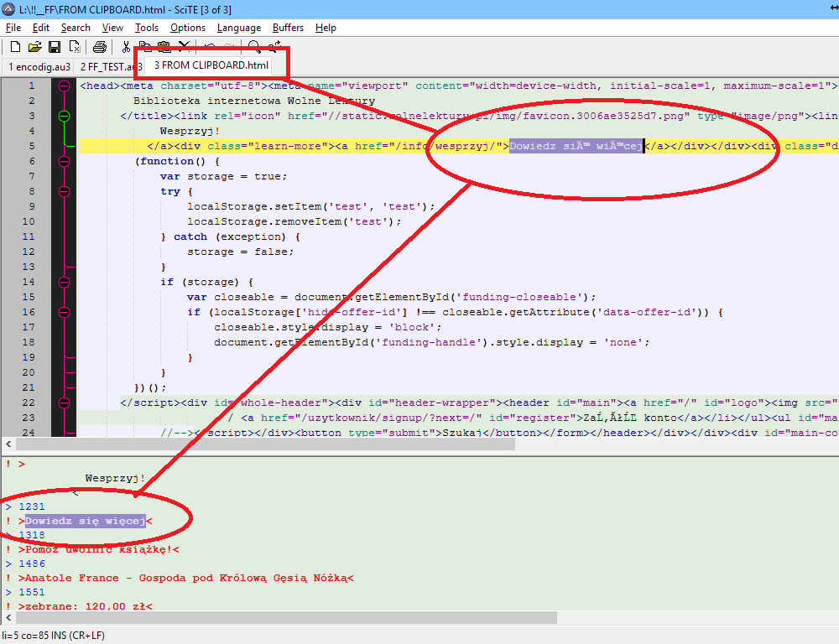The width and height of the screenshot is (839, 644).
Task: Delete selection with the X toolbar icon
Action: point(184,47)
